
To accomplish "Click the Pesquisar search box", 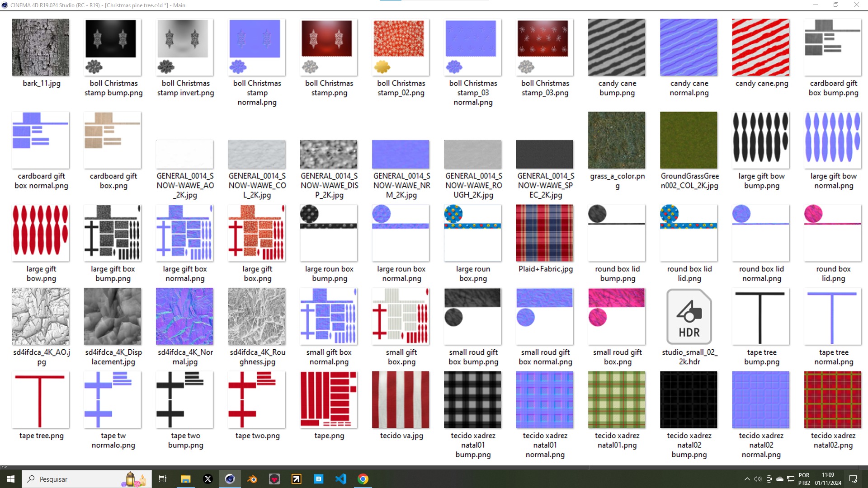I will (x=77, y=479).
